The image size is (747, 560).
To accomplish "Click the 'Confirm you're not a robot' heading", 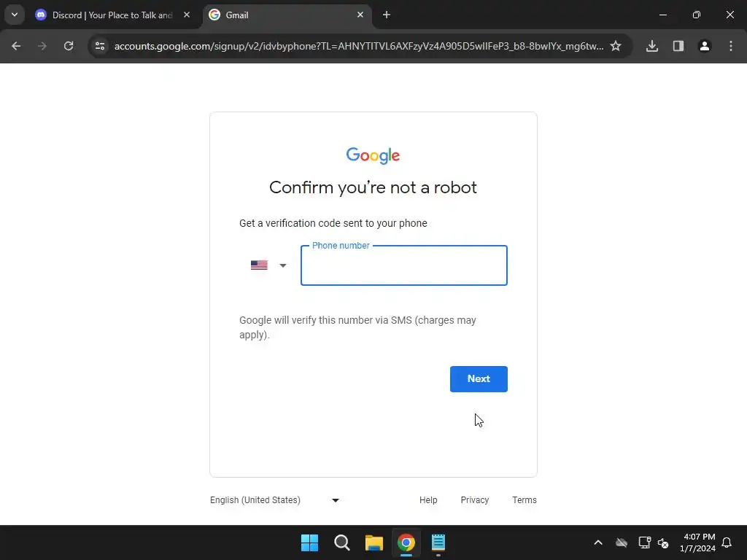I will pos(373,187).
